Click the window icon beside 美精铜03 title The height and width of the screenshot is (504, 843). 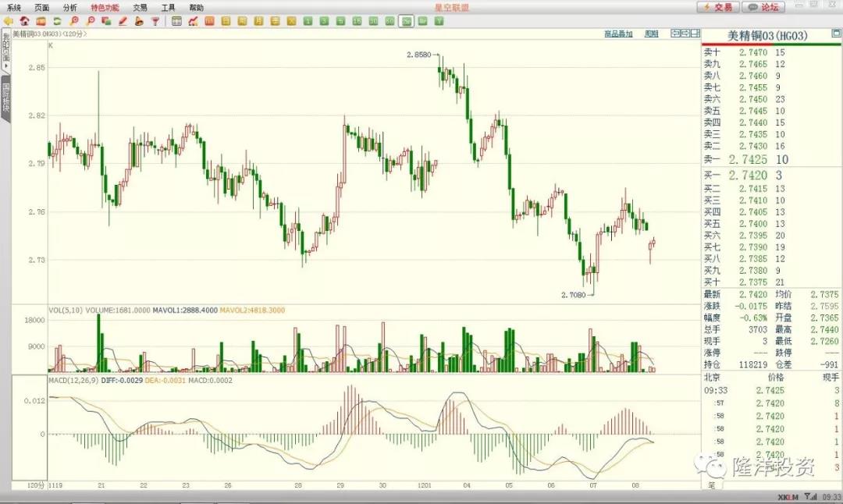pyautogui.click(x=835, y=34)
